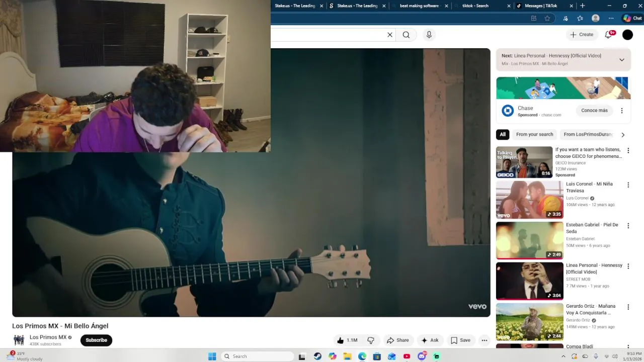Open the Los Primos MX channel name
The height and width of the screenshot is (362, 644).
[x=48, y=337]
